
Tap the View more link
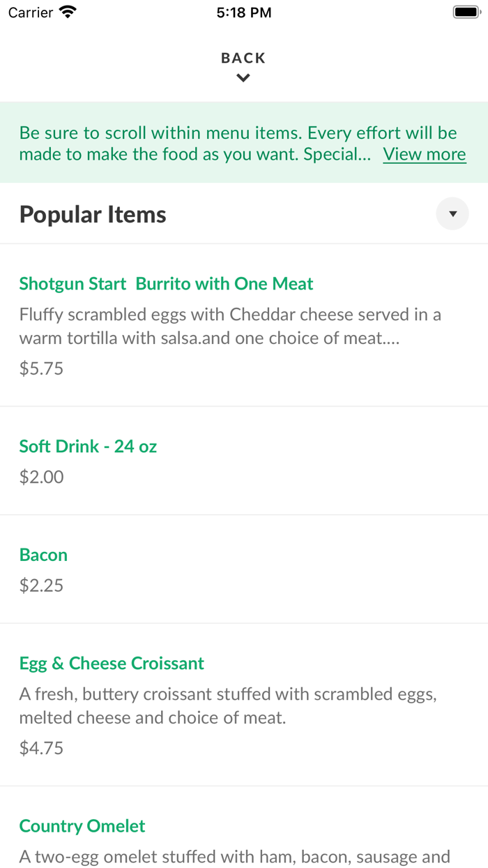tap(424, 154)
